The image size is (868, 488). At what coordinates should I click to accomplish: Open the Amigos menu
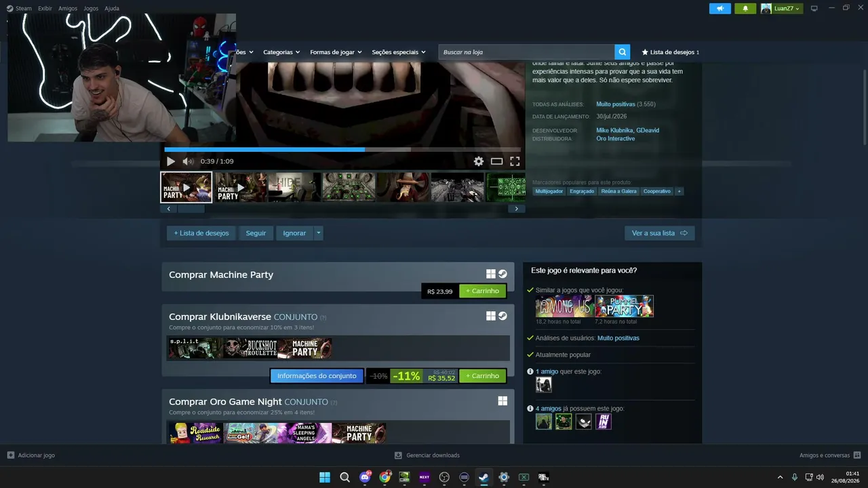click(x=68, y=9)
